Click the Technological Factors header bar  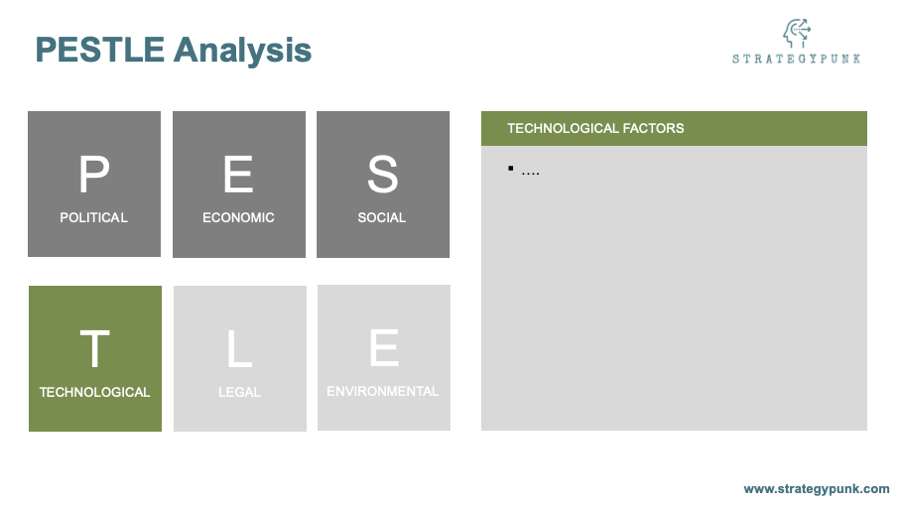pos(674,129)
